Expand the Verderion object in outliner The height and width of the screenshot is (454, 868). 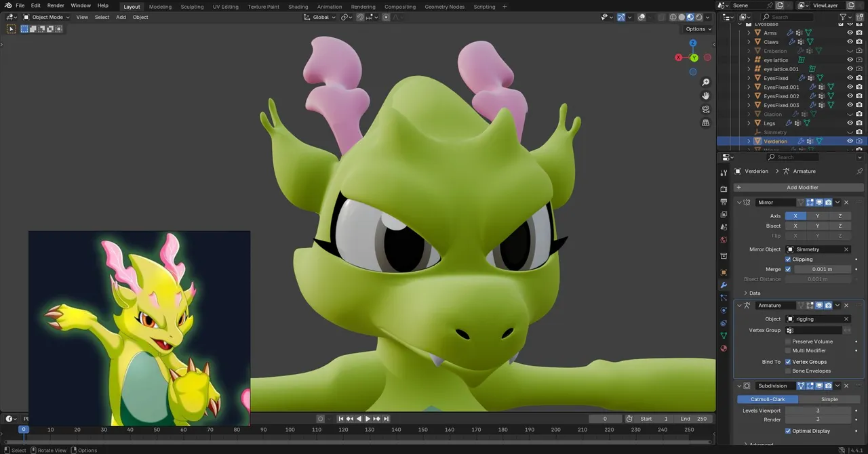pyautogui.click(x=749, y=141)
